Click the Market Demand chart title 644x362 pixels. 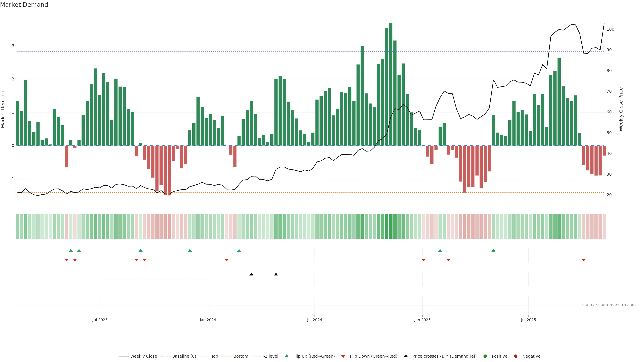click(x=24, y=5)
